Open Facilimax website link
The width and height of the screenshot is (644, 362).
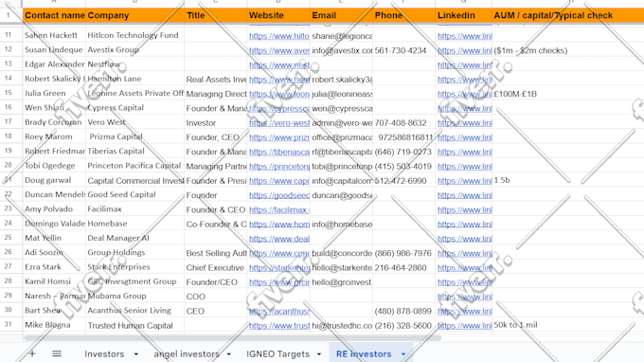click(x=278, y=209)
